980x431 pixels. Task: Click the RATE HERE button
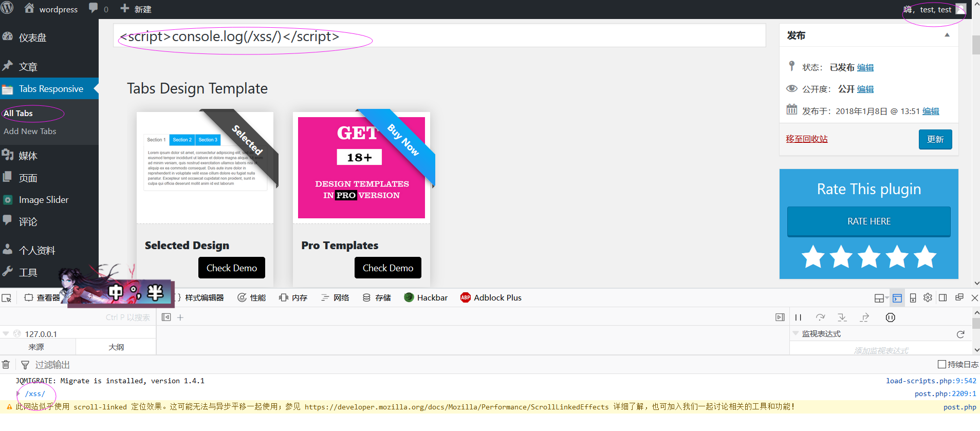[x=869, y=221]
